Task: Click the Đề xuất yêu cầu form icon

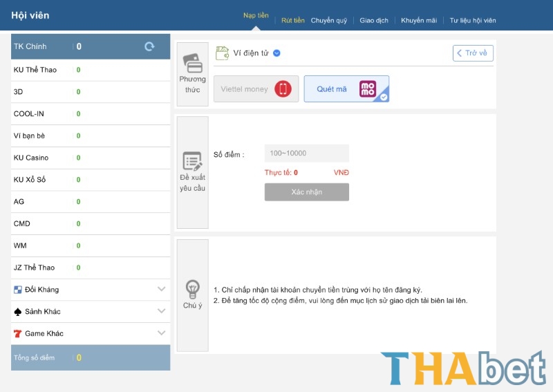Action: [x=193, y=161]
